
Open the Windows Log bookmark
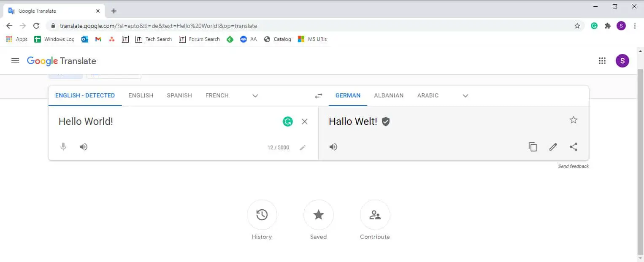point(54,39)
